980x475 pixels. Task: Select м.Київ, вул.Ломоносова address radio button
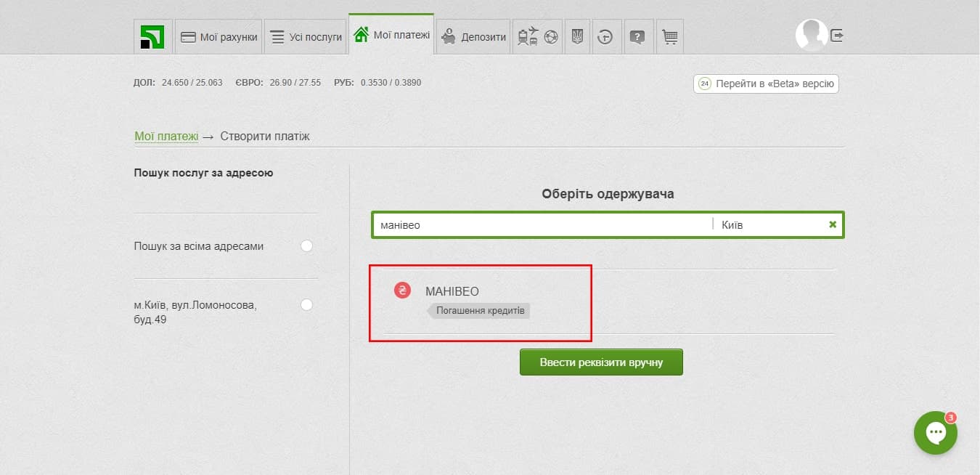[306, 304]
